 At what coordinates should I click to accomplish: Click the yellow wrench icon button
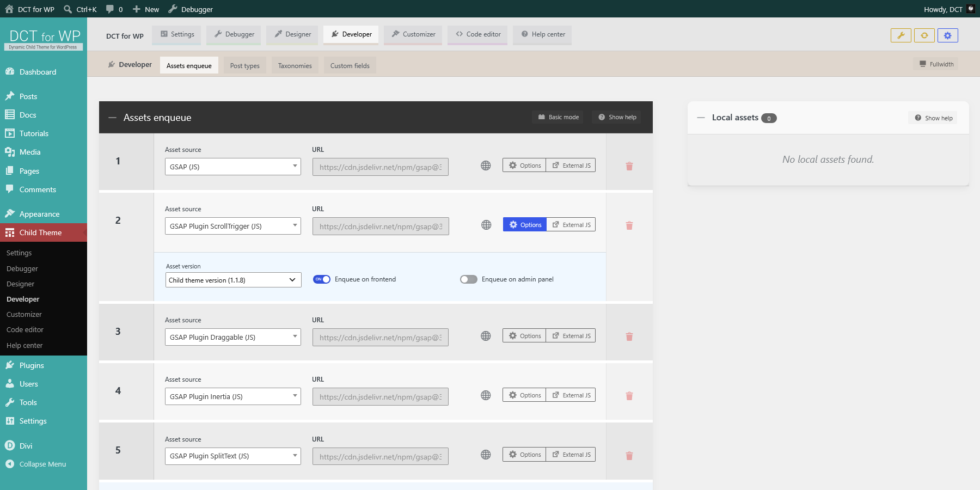[901, 35]
